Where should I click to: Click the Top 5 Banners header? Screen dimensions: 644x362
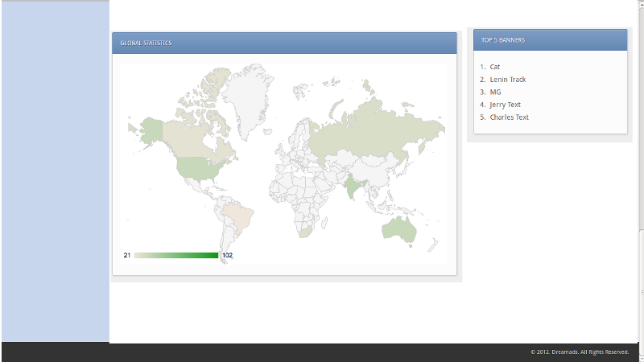tap(550, 40)
